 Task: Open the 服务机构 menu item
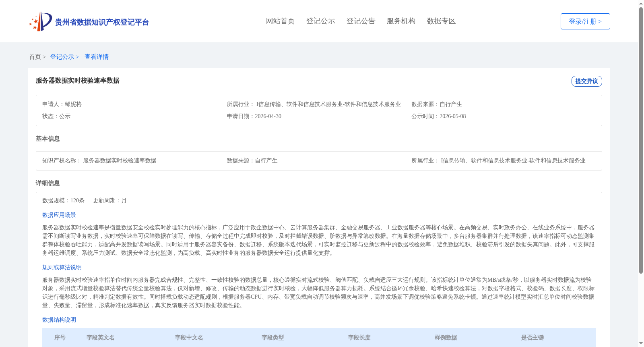tap(401, 21)
